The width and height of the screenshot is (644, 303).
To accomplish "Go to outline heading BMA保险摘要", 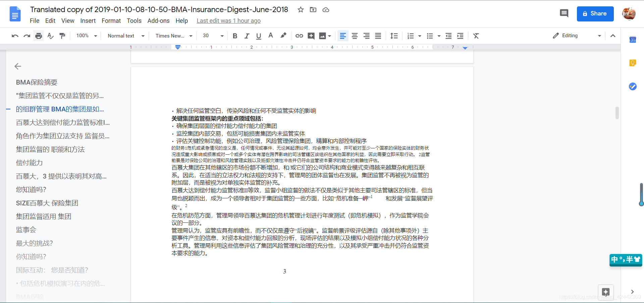I will tap(37, 82).
